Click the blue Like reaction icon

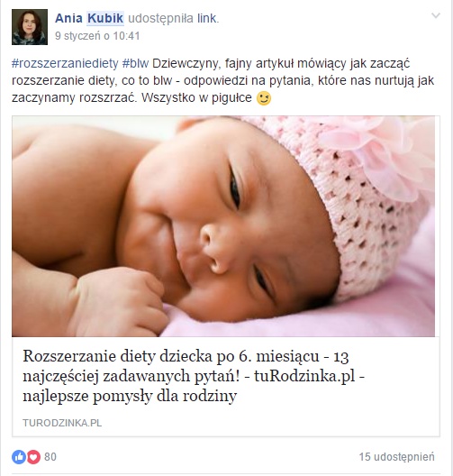pos(19,456)
